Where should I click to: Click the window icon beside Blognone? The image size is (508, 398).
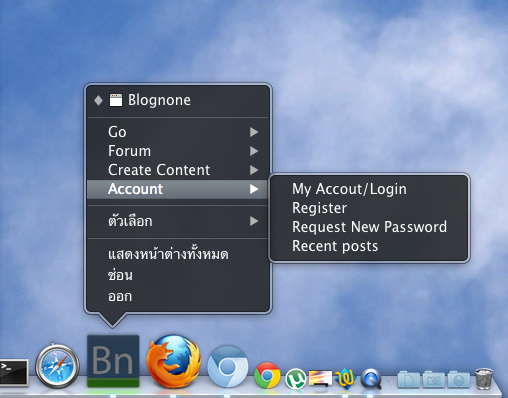(x=116, y=100)
